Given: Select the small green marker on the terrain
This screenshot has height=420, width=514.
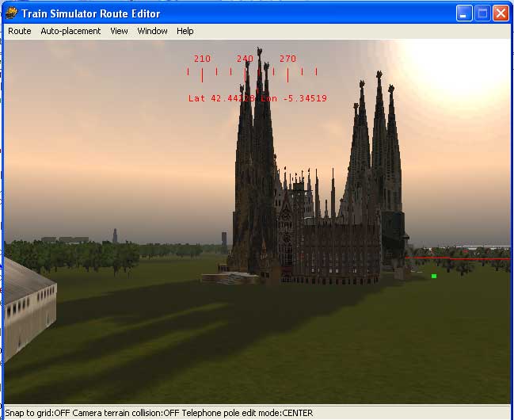Looking at the screenshot, I should (x=434, y=276).
